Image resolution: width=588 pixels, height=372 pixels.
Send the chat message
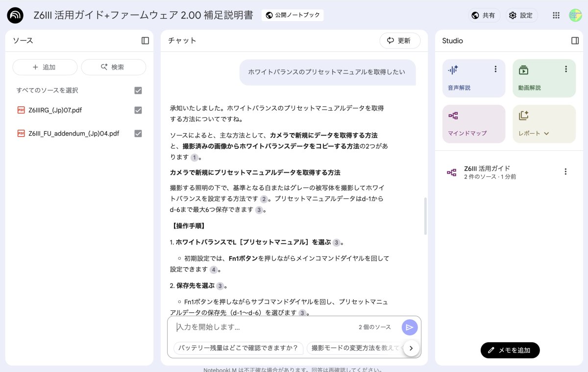pos(410,327)
